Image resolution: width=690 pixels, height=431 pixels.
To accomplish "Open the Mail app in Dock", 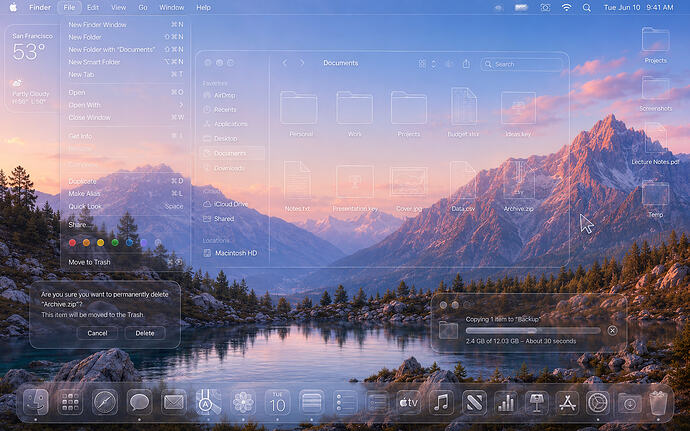I will coord(173,402).
